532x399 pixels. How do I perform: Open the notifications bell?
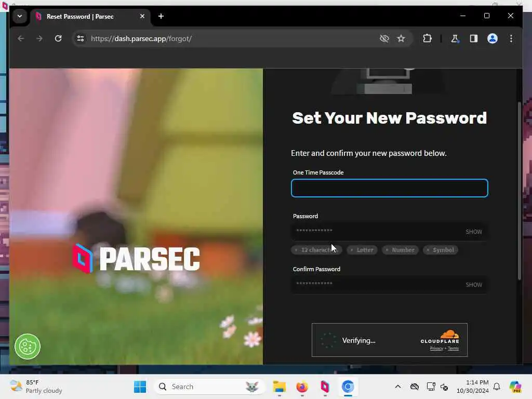(496, 387)
